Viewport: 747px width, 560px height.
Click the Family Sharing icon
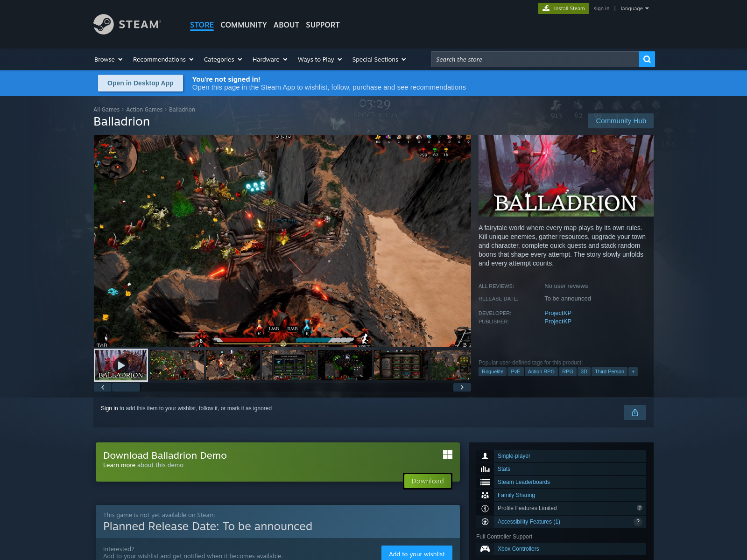[485, 495]
